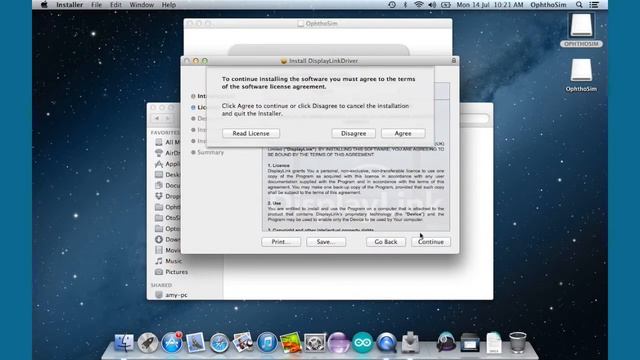
Task: Open the Read License button
Action: click(251, 133)
